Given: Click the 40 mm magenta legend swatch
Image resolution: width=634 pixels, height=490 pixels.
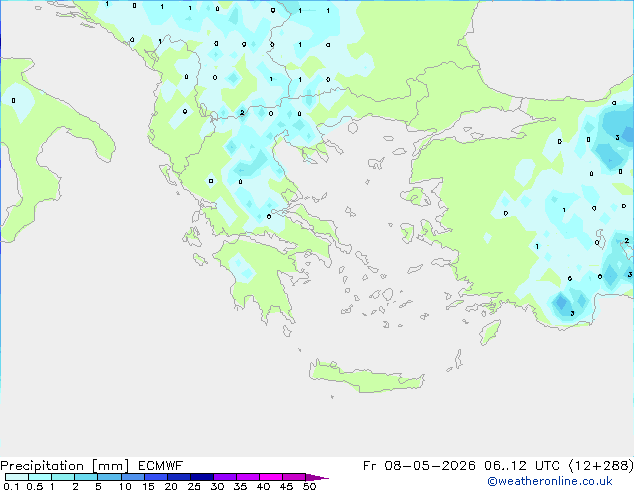Looking at the screenshot, I should (x=271, y=477).
